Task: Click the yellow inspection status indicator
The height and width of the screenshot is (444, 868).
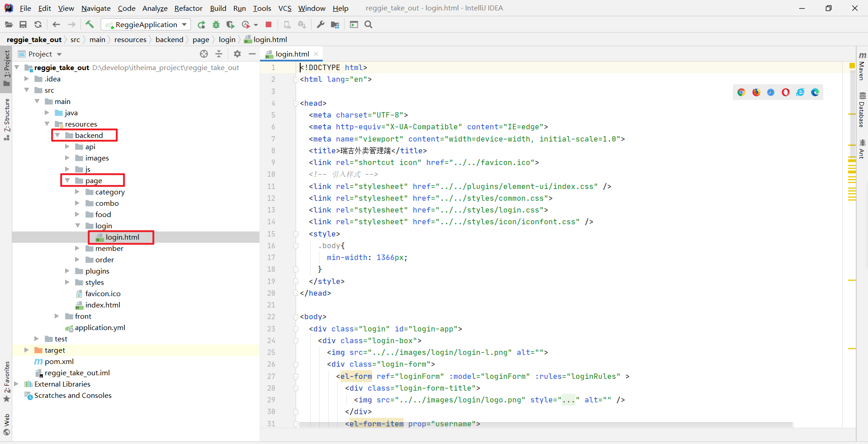Action: pos(852,66)
